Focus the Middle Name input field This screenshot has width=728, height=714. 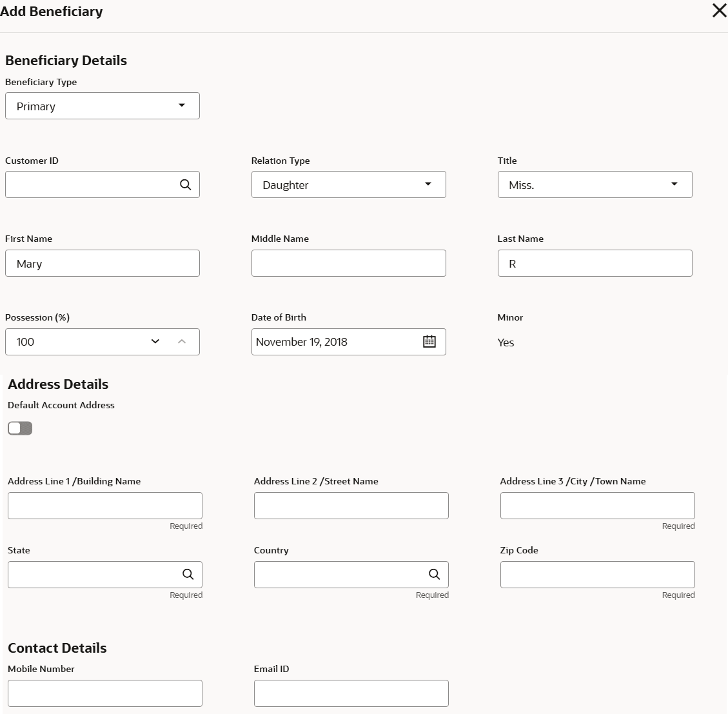348,263
